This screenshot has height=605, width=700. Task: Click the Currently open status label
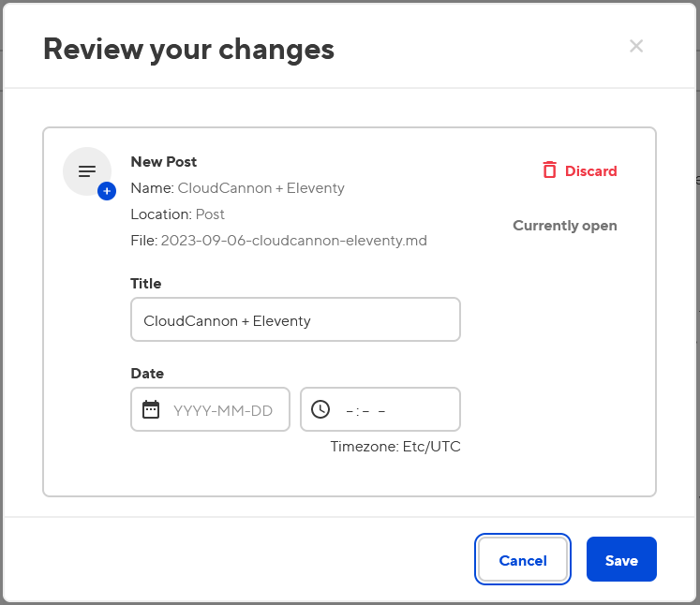pos(564,226)
